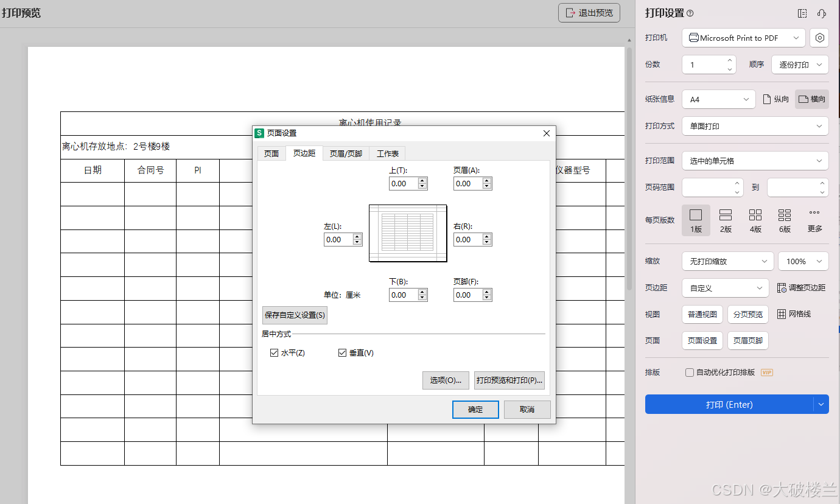This screenshot has width=840, height=504.
Task: Click the 上(T) top margin field
Action: click(403, 184)
